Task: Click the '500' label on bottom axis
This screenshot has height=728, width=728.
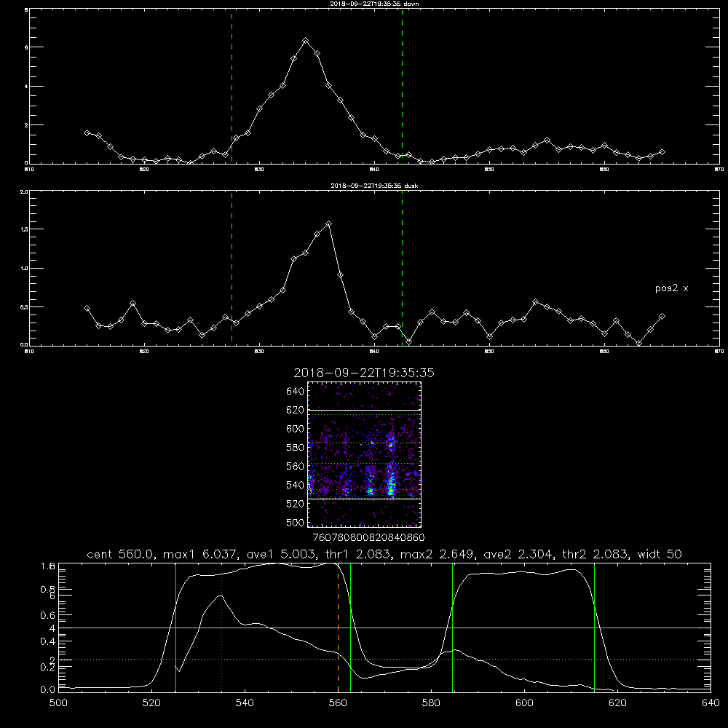Action: [58, 703]
